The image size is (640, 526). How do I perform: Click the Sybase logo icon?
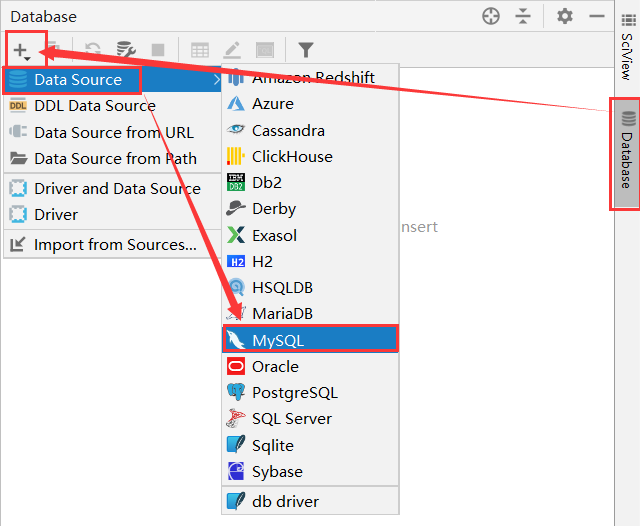236,471
